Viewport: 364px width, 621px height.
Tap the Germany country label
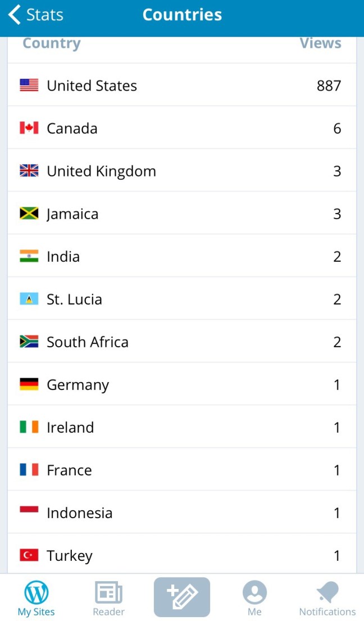78,385
